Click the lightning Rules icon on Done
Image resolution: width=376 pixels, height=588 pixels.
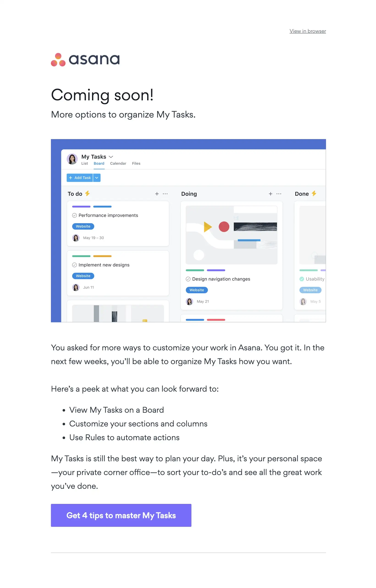click(x=314, y=193)
